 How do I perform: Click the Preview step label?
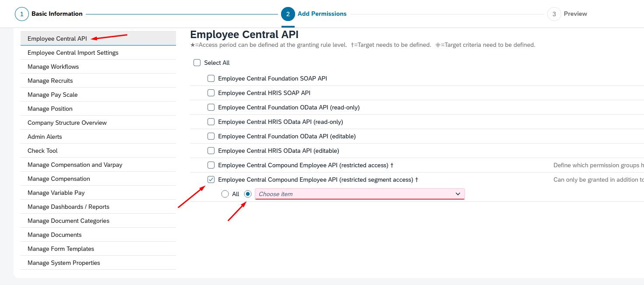coord(575,14)
